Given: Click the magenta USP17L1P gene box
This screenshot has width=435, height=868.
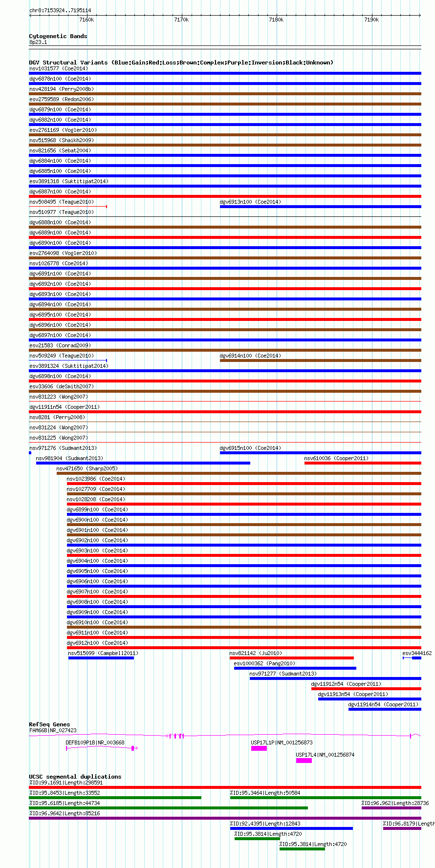Looking at the screenshot, I should click(x=259, y=748).
